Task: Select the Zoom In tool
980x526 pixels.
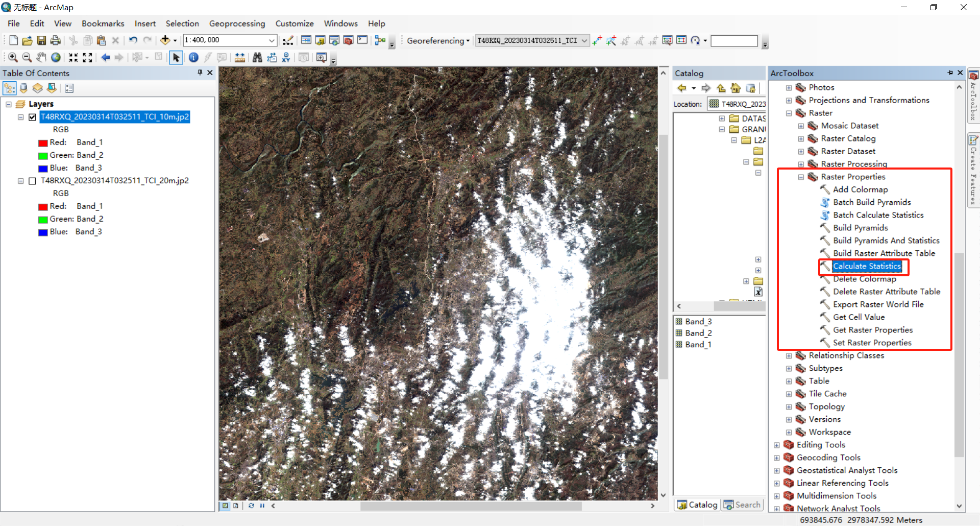Action: pyautogui.click(x=13, y=58)
